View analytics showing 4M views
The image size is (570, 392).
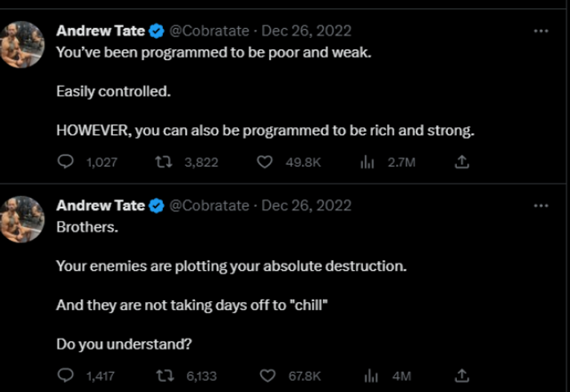click(371, 376)
